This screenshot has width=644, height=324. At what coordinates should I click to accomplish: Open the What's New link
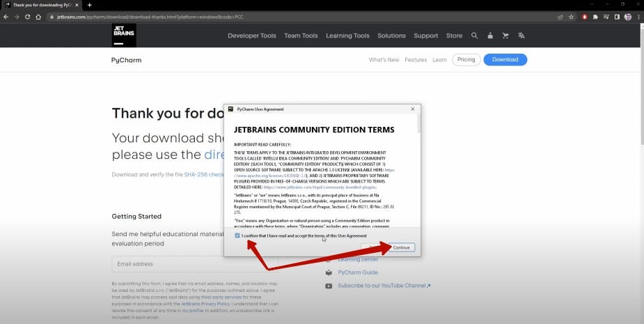384,60
